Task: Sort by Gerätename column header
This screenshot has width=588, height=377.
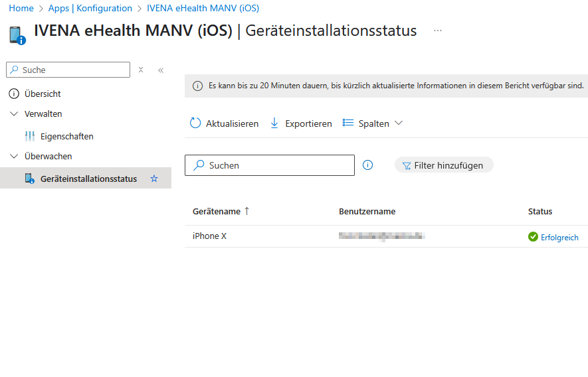Action: pyautogui.click(x=217, y=211)
